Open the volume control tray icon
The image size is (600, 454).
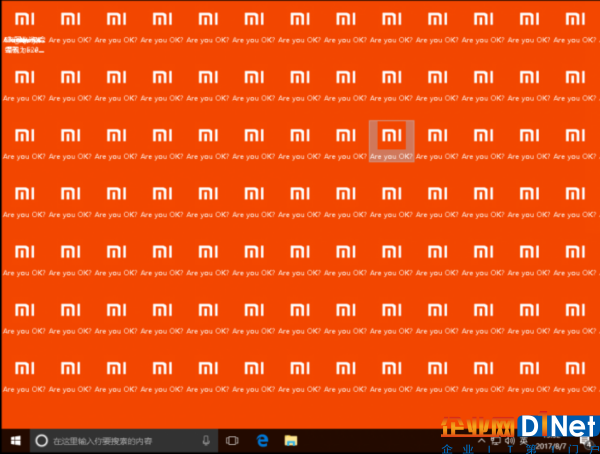[x=509, y=441]
